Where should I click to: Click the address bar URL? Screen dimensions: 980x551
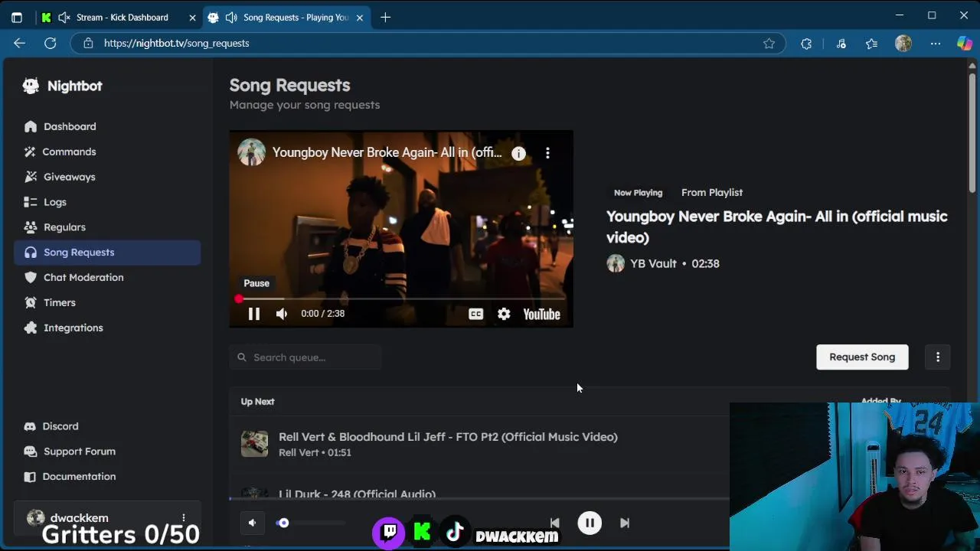coord(176,44)
